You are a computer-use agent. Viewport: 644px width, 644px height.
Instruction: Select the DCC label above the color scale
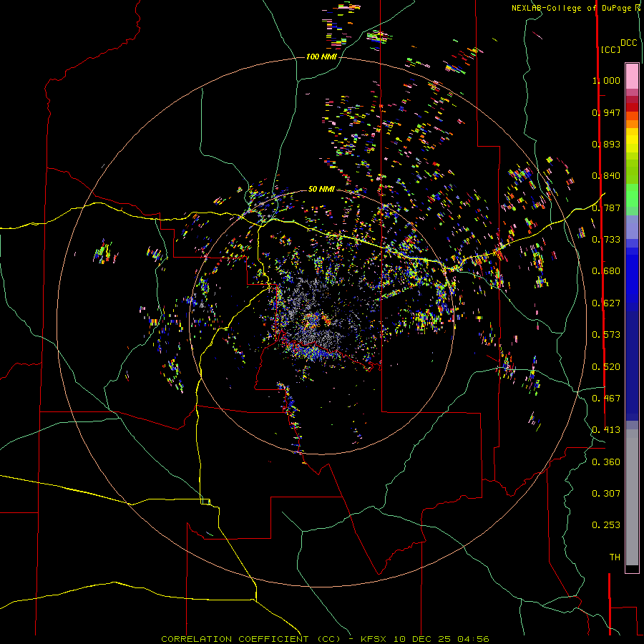[x=628, y=43]
